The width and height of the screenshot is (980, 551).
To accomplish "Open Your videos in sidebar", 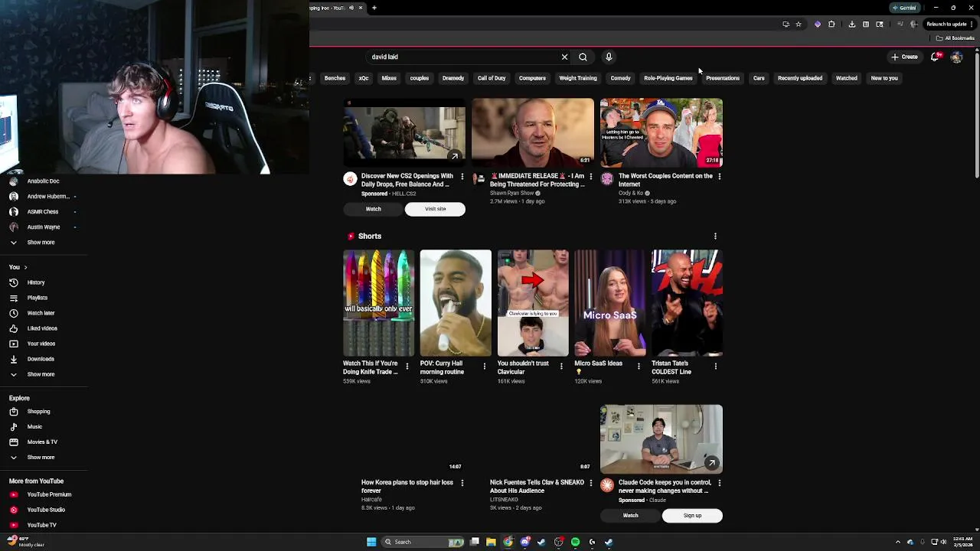I will tap(41, 344).
